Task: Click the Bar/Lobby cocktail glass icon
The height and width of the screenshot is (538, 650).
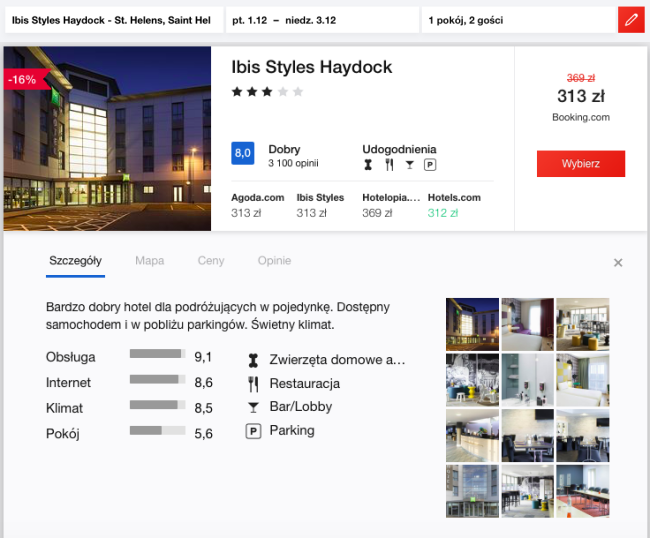Action: point(254,407)
